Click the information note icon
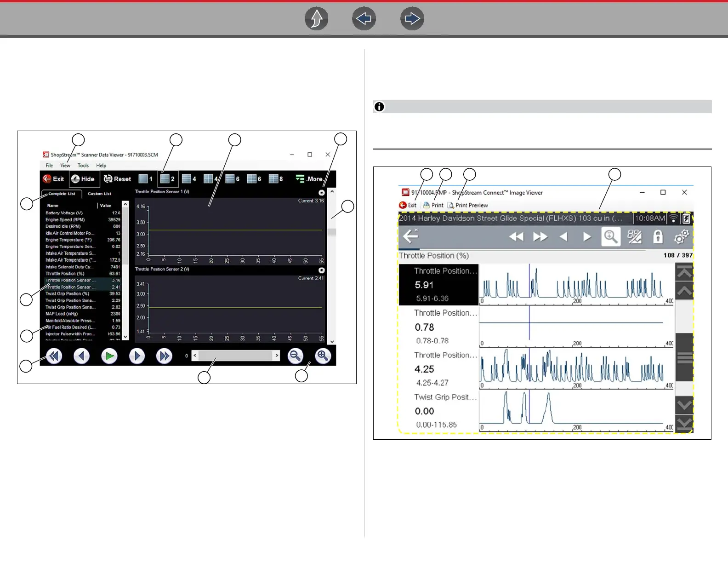Screen dimensions: 728x563 tap(379, 107)
